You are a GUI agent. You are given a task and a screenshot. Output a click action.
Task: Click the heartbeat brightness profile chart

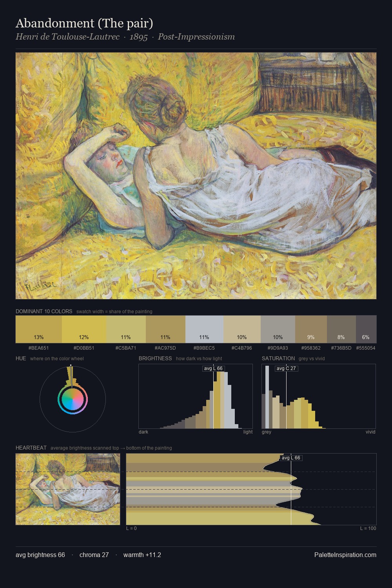(x=251, y=489)
